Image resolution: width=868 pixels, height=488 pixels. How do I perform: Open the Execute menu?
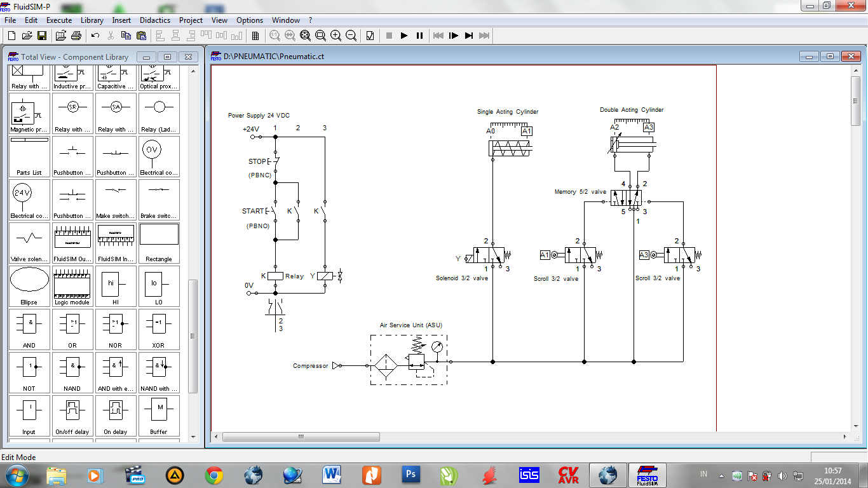point(58,20)
